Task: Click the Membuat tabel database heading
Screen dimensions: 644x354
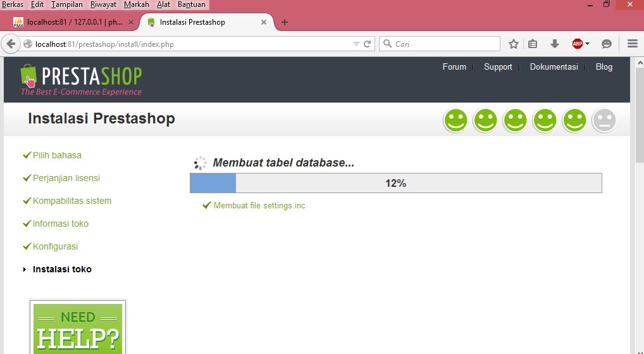Action: (x=283, y=163)
